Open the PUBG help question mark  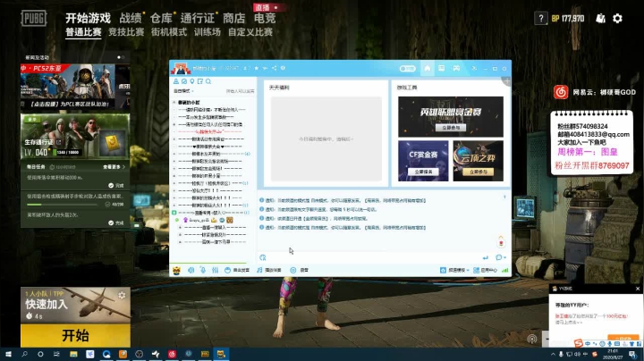[541, 19]
